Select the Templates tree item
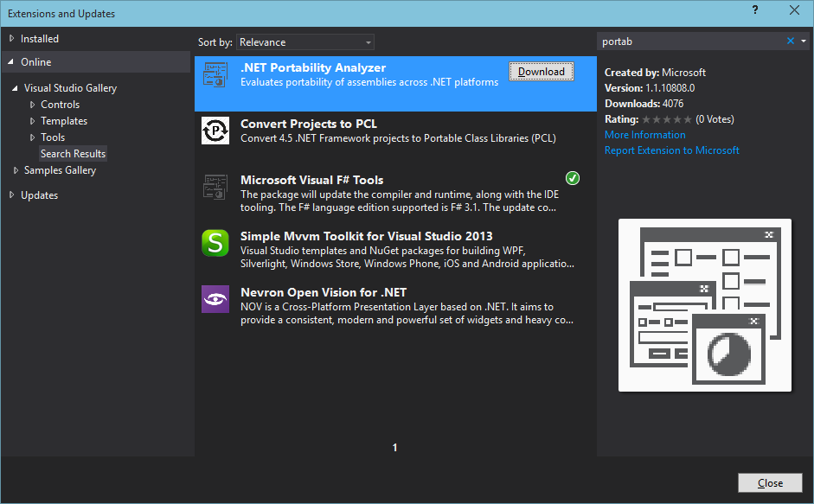This screenshot has width=814, height=504. 64,121
